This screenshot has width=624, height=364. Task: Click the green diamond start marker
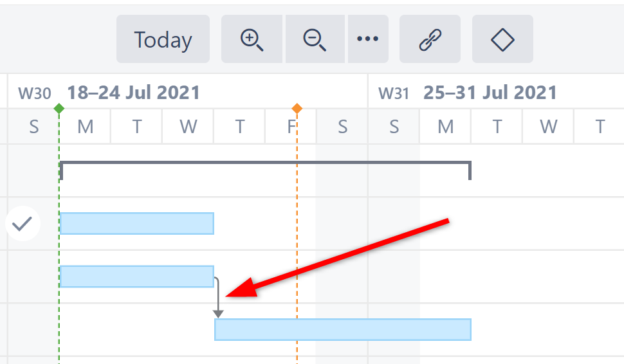(59, 108)
